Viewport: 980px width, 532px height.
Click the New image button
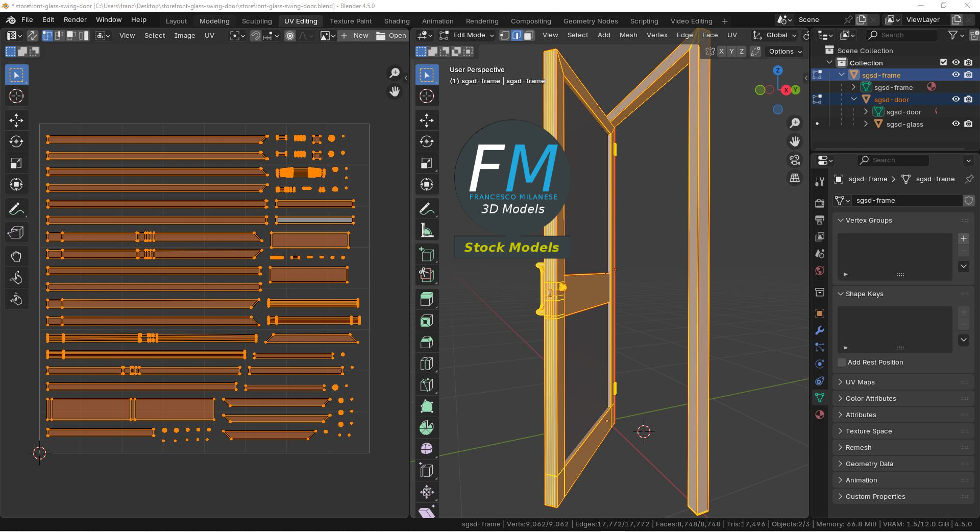pyautogui.click(x=355, y=35)
